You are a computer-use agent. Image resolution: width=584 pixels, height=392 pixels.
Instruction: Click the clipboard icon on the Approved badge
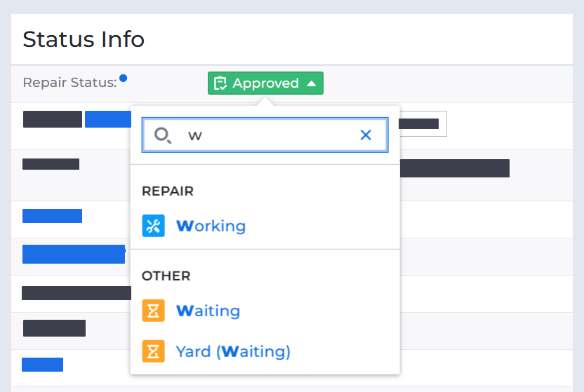click(x=220, y=83)
